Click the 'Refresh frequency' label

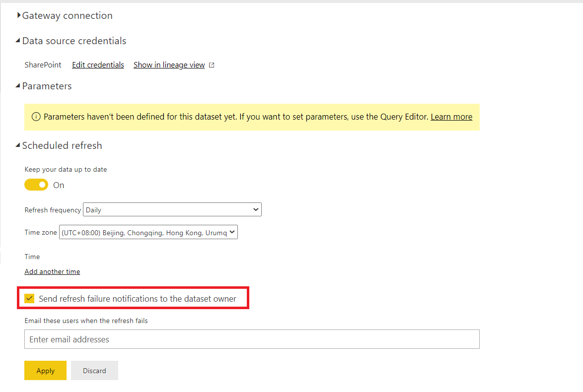(53, 210)
